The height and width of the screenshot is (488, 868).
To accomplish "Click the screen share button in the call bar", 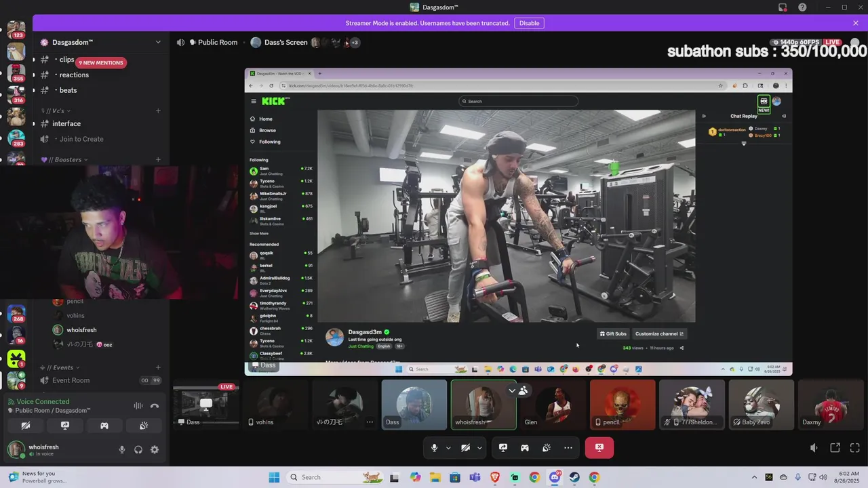I will (503, 447).
